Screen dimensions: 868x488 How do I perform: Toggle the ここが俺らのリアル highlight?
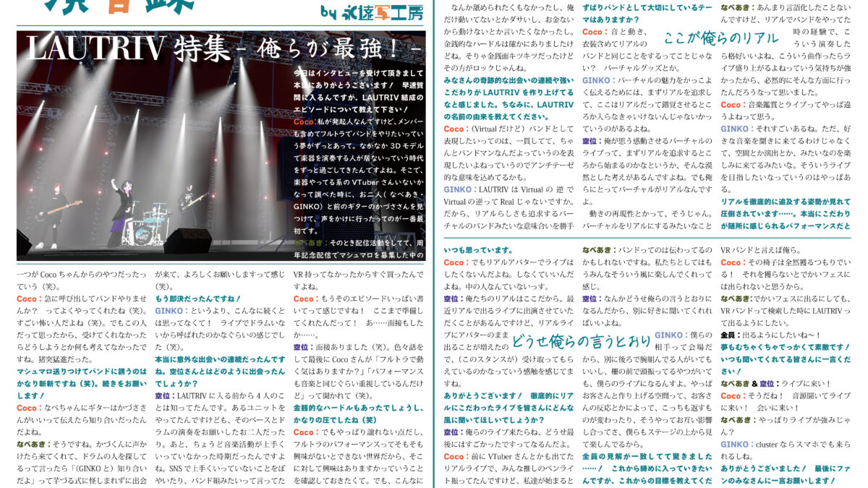(x=720, y=36)
